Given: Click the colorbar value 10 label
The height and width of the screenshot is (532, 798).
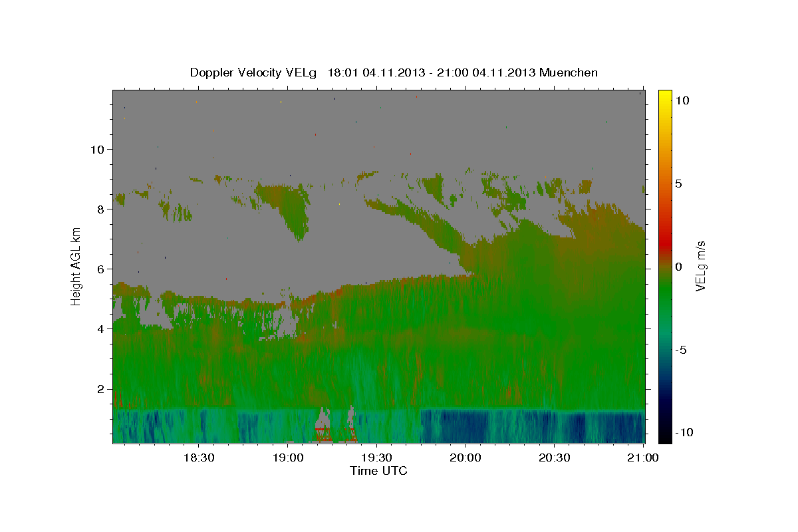Looking at the screenshot, I should click(x=682, y=100).
